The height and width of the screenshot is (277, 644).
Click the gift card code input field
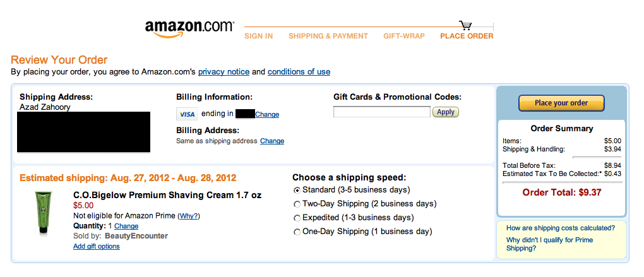pyautogui.click(x=381, y=112)
